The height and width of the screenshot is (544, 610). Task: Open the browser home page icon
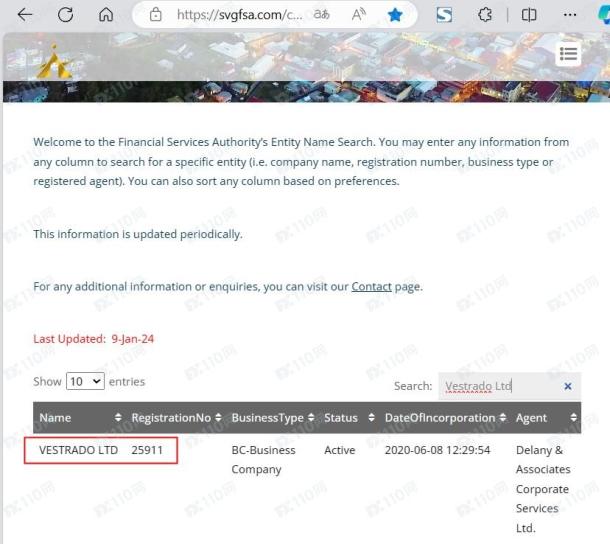[106, 15]
